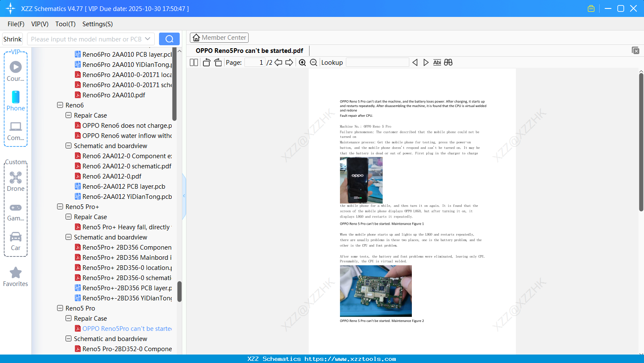Open Reno6-2AA012 YiDianTong.pcb

coord(123,196)
